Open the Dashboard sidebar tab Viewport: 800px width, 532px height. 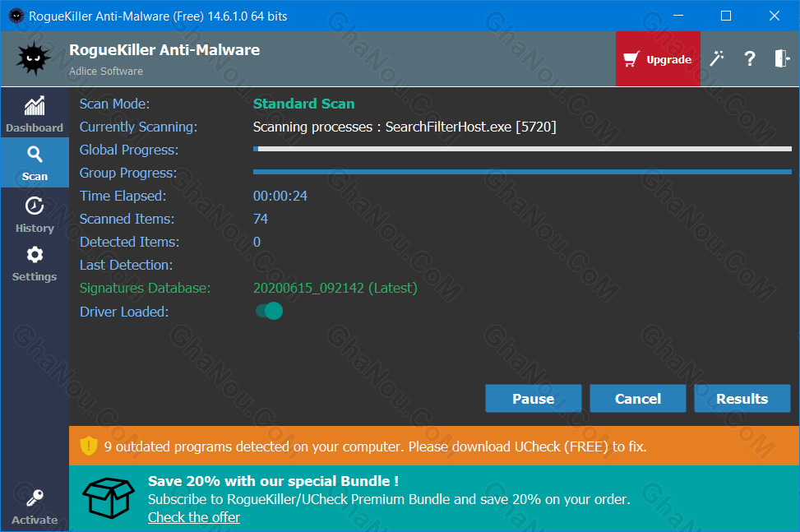[x=35, y=113]
